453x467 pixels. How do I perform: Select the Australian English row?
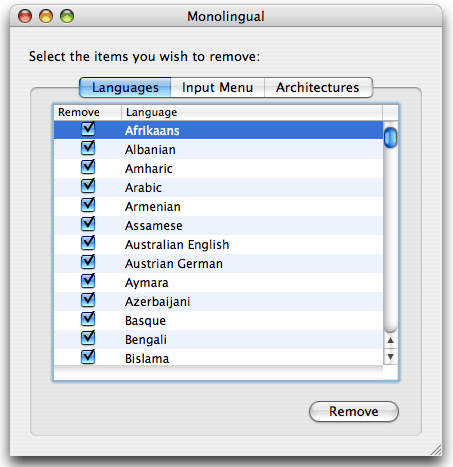pyautogui.click(x=218, y=244)
